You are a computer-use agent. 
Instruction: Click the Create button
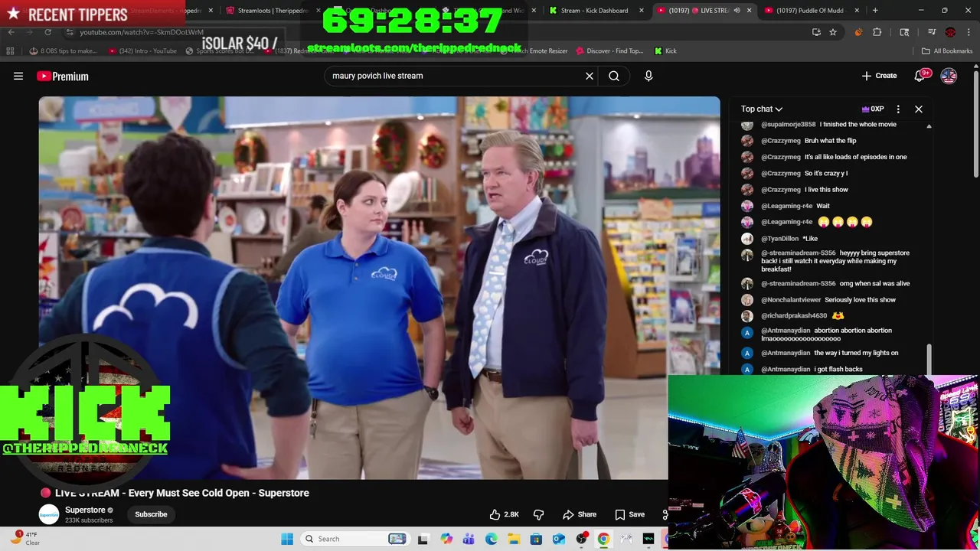[x=879, y=76]
